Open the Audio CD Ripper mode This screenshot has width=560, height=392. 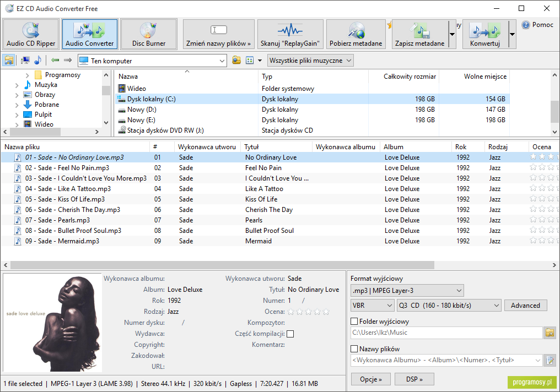tap(31, 34)
